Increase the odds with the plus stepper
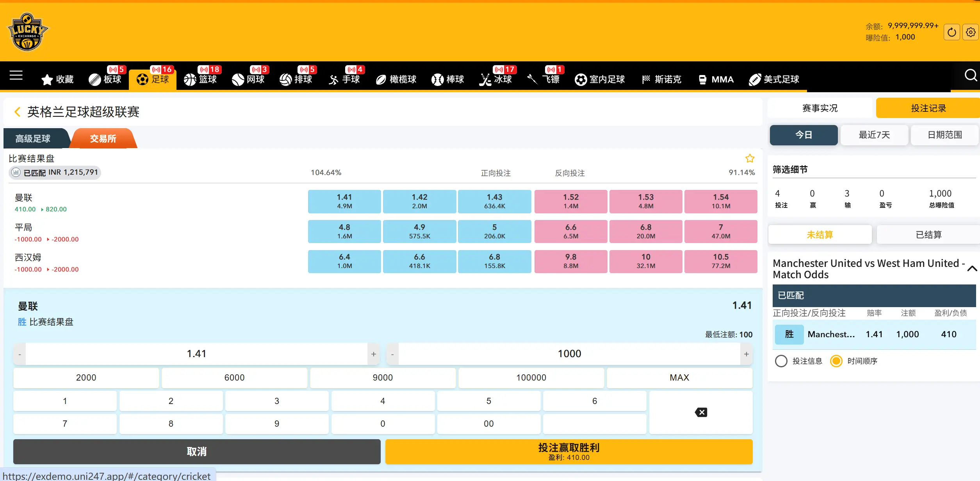This screenshot has height=481, width=980. (x=374, y=354)
